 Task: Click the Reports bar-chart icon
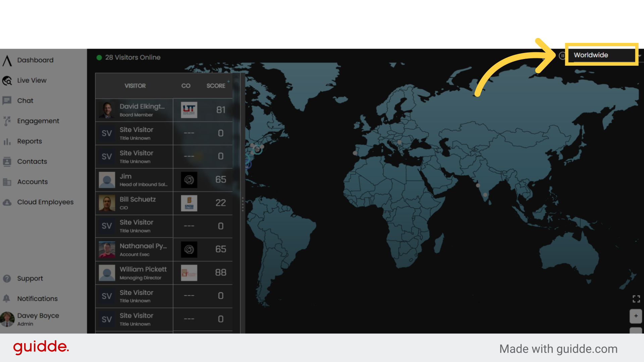[7, 141]
